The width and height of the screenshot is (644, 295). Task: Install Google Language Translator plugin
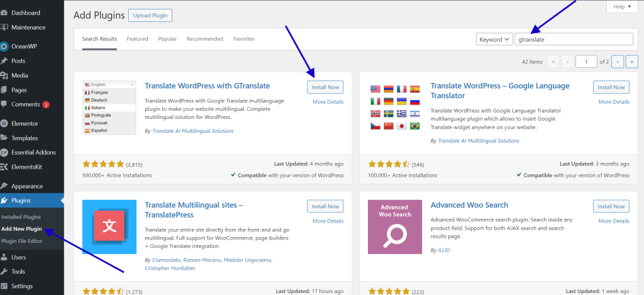(x=611, y=87)
